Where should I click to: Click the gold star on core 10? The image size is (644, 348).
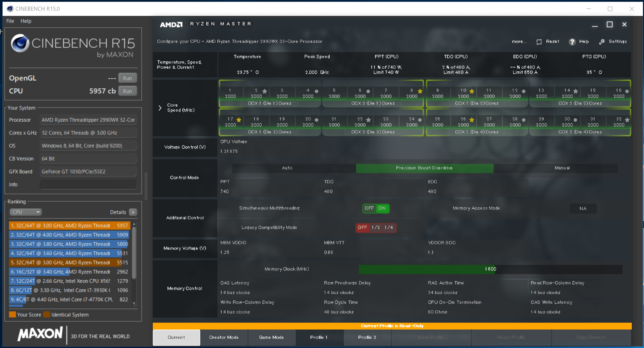point(472,91)
